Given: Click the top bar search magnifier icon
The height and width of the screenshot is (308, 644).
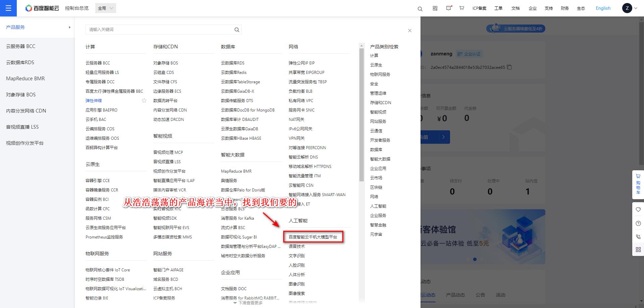Looking at the screenshot, I should pyautogui.click(x=420, y=9).
